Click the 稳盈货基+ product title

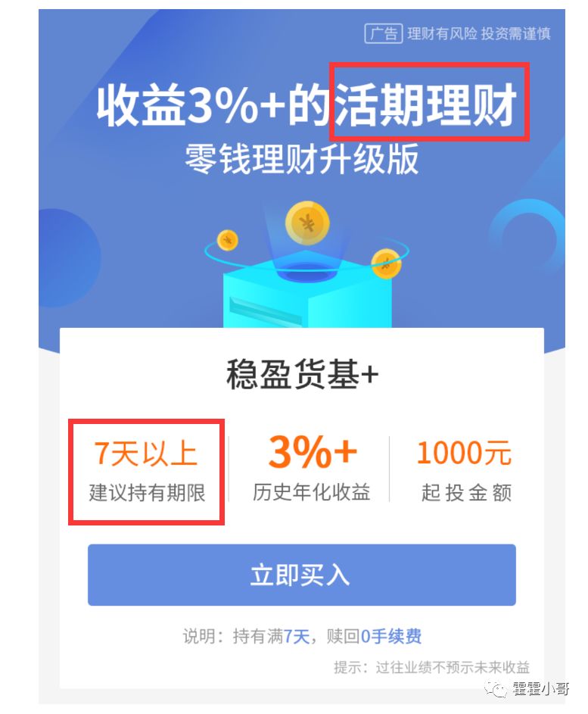[302, 374]
